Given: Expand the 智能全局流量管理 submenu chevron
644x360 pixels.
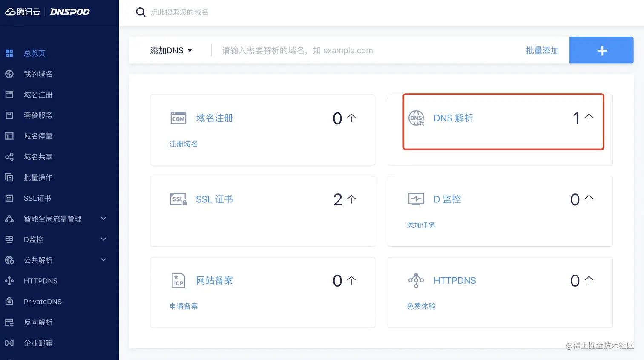Looking at the screenshot, I should pyautogui.click(x=103, y=219).
